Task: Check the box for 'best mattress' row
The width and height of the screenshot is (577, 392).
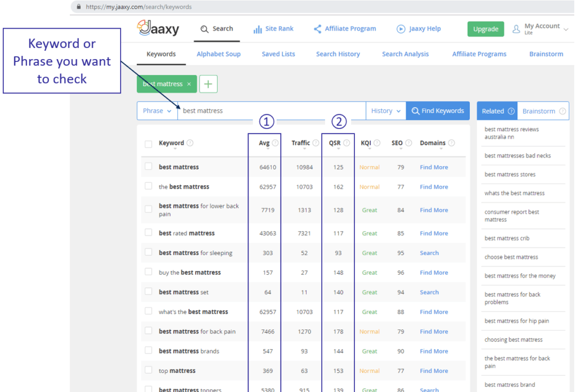Action: click(x=148, y=166)
